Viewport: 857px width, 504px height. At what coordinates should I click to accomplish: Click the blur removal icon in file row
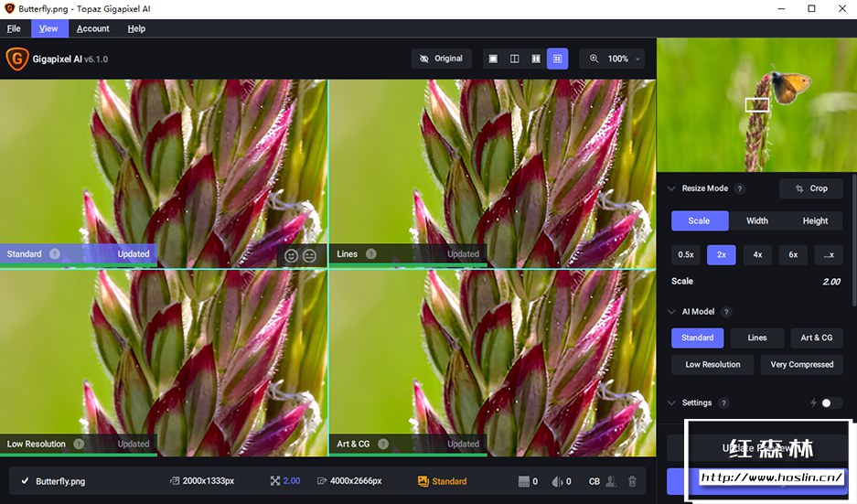click(x=556, y=481)
